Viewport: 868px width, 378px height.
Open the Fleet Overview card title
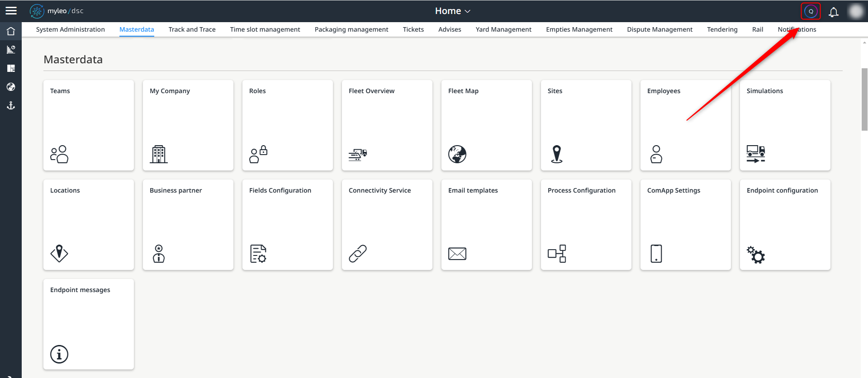tap(371, 91)
